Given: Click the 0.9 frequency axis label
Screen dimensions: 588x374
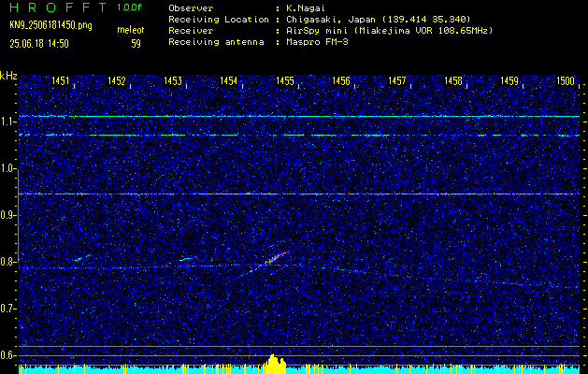Looking at the screenshot, I should (x=7, y=215).
